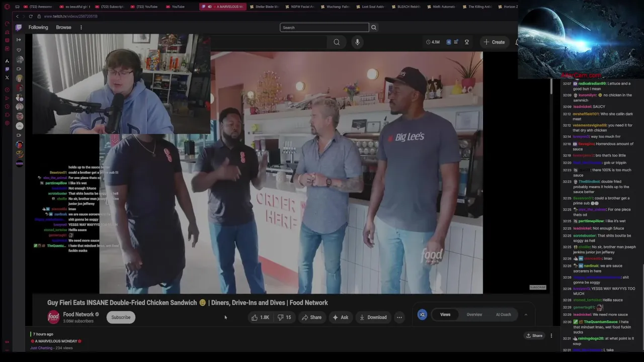Screen dimensions: 644x362
Task: Click the collapse side-nav arrow icon
Action: (19, 39)
